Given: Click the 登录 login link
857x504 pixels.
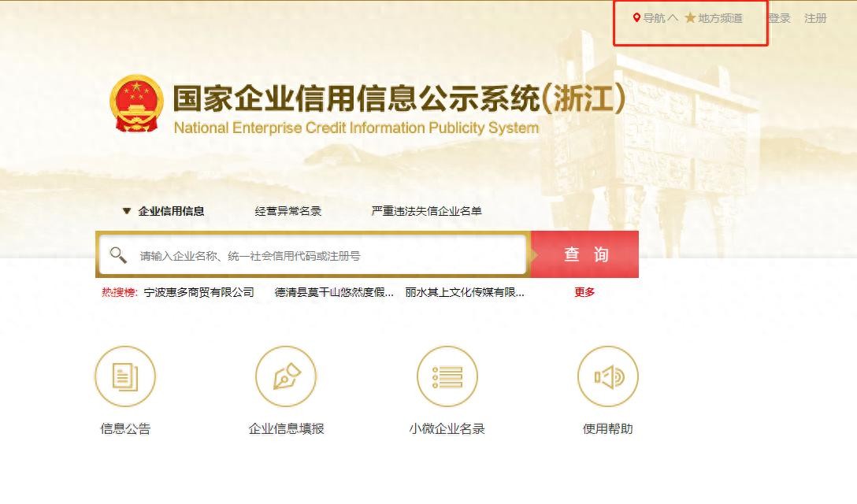Looking at the screenshot, I should (x=779, y=18).
